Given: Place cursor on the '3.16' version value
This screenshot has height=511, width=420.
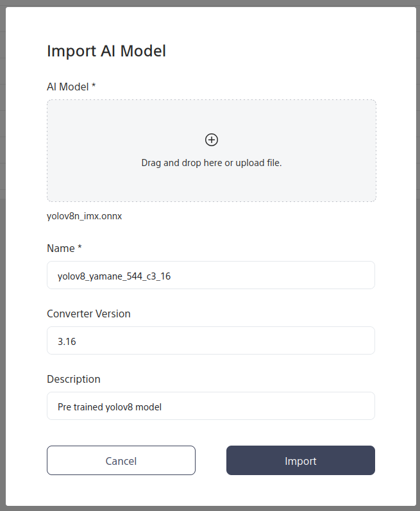Looking at the screenshot, I should coord(67,342).
